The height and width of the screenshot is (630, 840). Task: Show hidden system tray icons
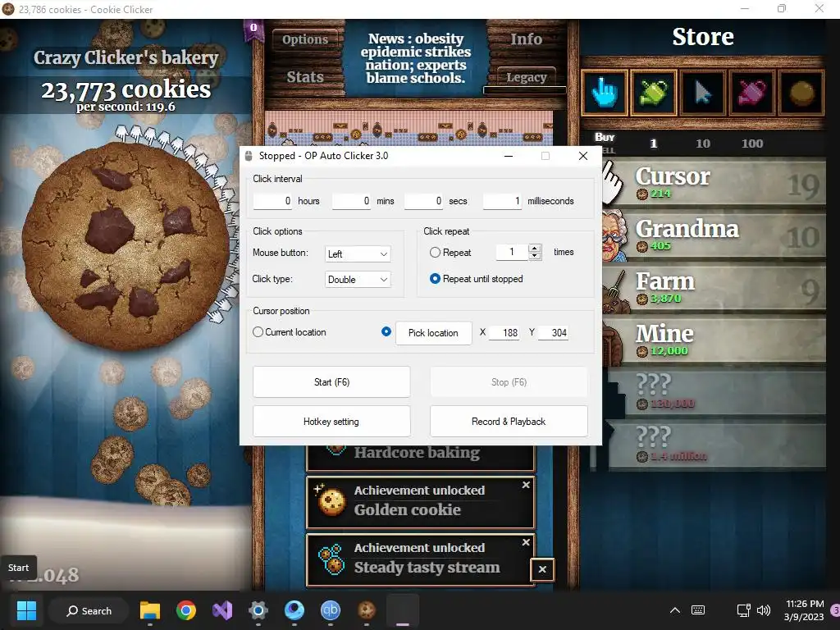(x=675, y=610)
